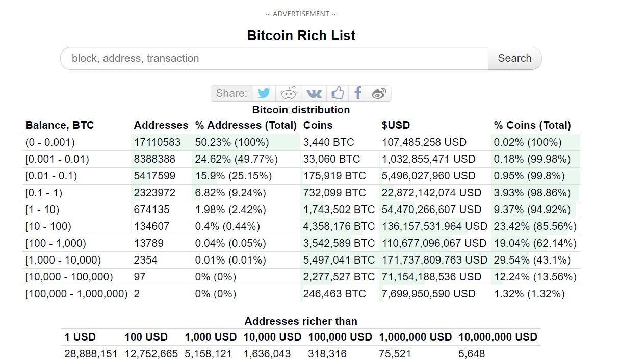
Task: Focus the block, address, transaction search field
Action: [274, 58]
